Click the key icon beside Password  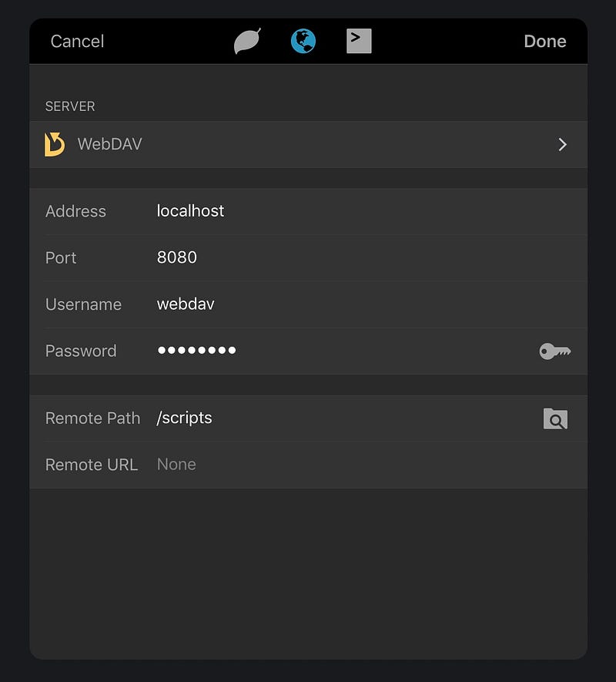tap(555, 351)
